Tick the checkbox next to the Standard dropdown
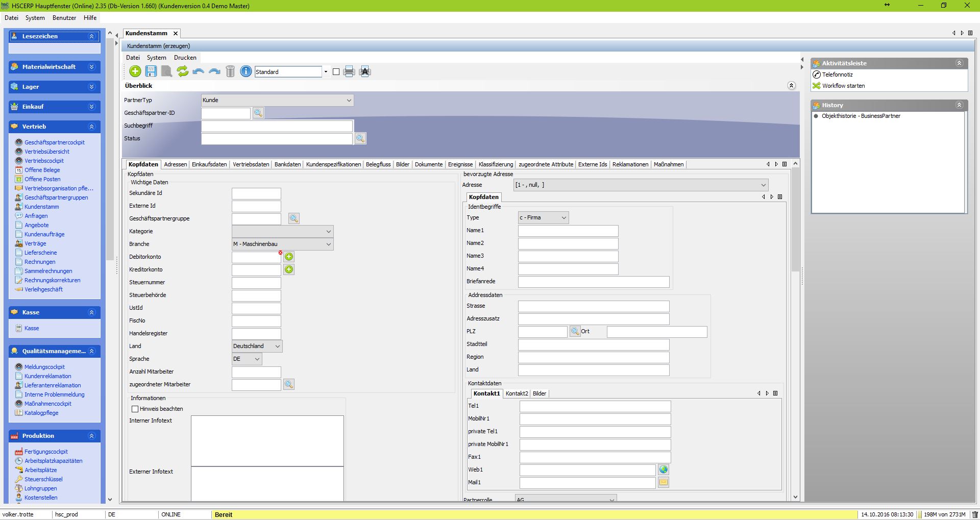This screenshot has width=980, height=520. tap(336, 72)
